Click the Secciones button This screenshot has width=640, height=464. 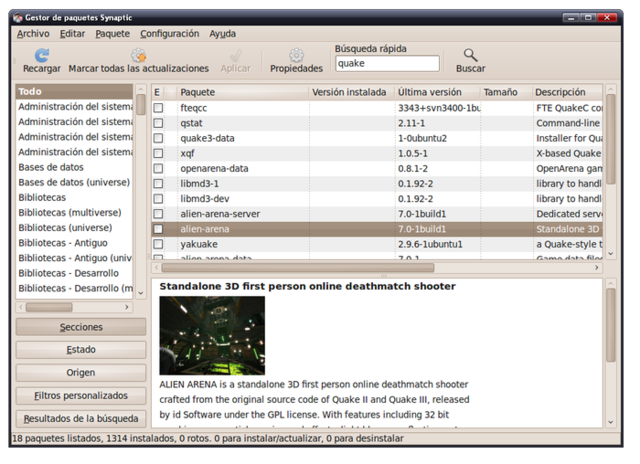click(x=81, y=327)
